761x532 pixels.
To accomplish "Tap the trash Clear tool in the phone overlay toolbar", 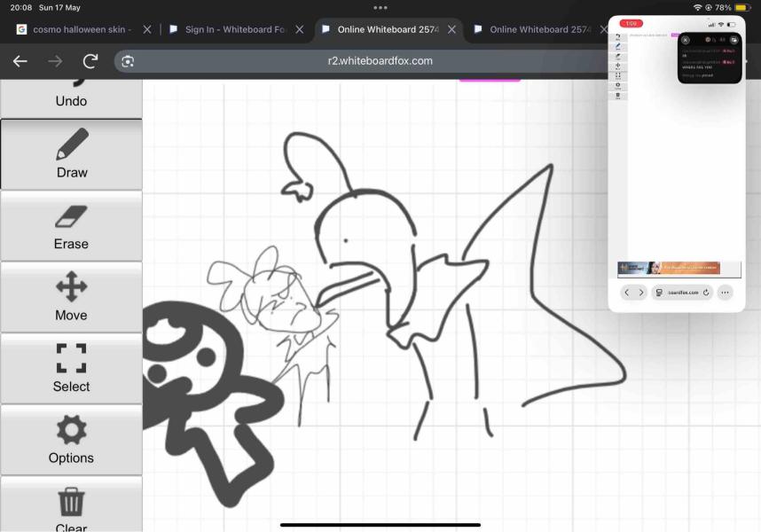I will [x=618, y=96].
